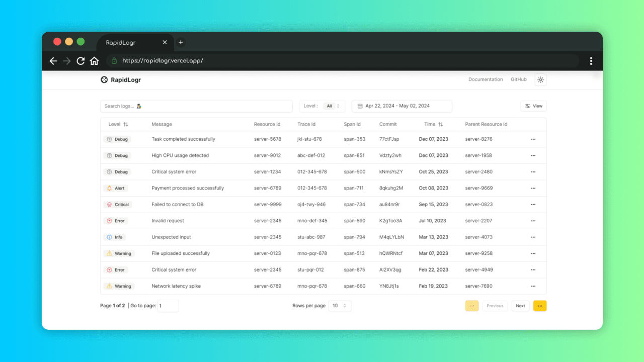
Task: Click the Debug level badge on the first row
Action: point(117,139)
